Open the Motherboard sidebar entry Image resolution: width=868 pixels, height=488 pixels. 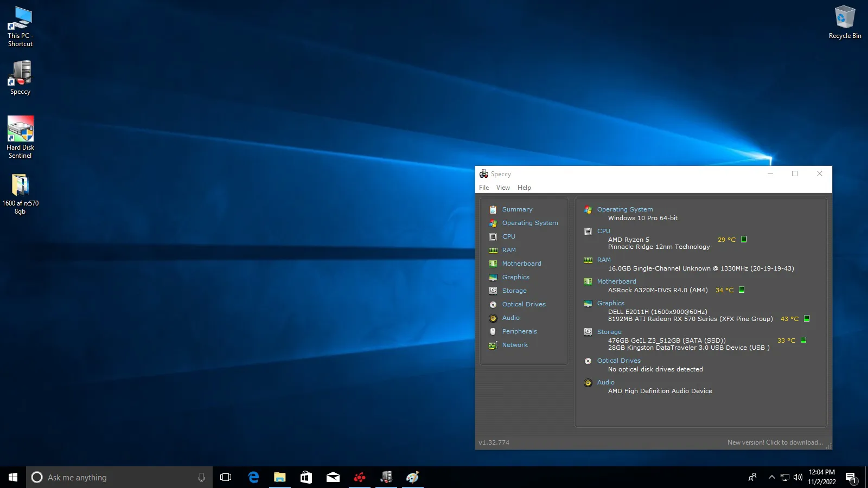click(x=521, y=264)
